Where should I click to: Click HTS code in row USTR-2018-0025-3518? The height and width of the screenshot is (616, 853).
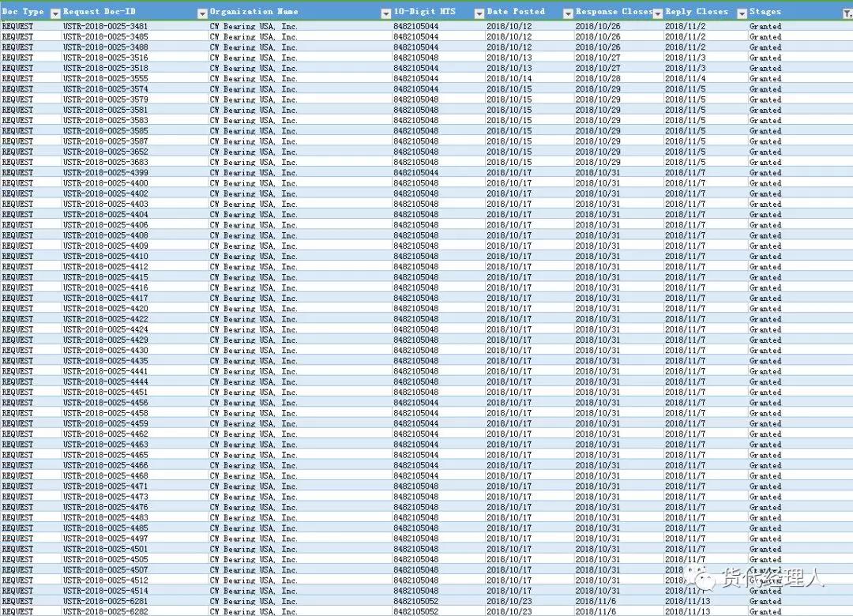416,68
